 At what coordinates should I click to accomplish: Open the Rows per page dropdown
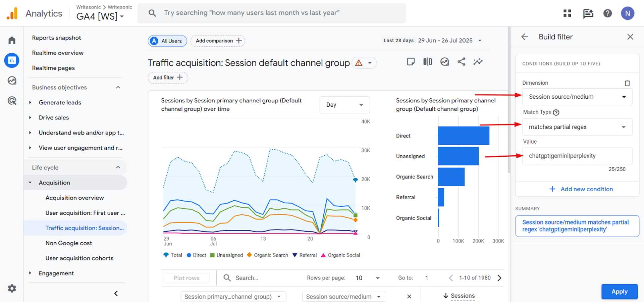pyautogui.click(x=368, y=278)
